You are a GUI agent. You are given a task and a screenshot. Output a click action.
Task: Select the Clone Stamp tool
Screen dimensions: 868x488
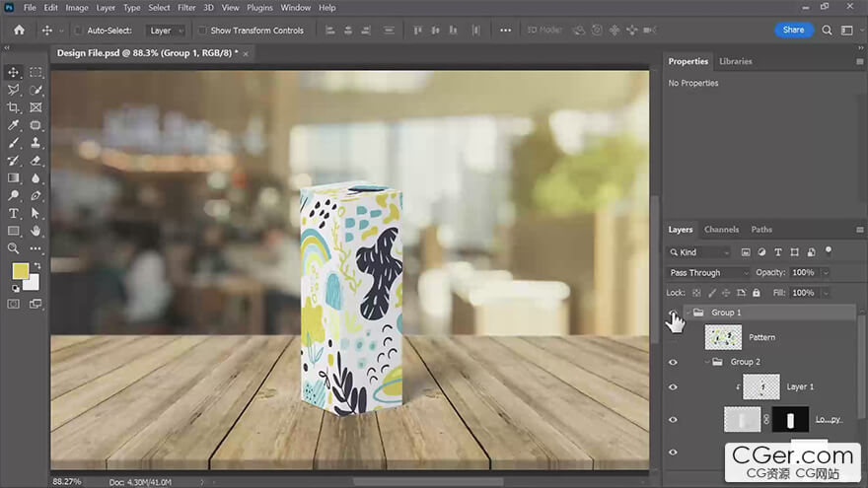click(36, 143)
